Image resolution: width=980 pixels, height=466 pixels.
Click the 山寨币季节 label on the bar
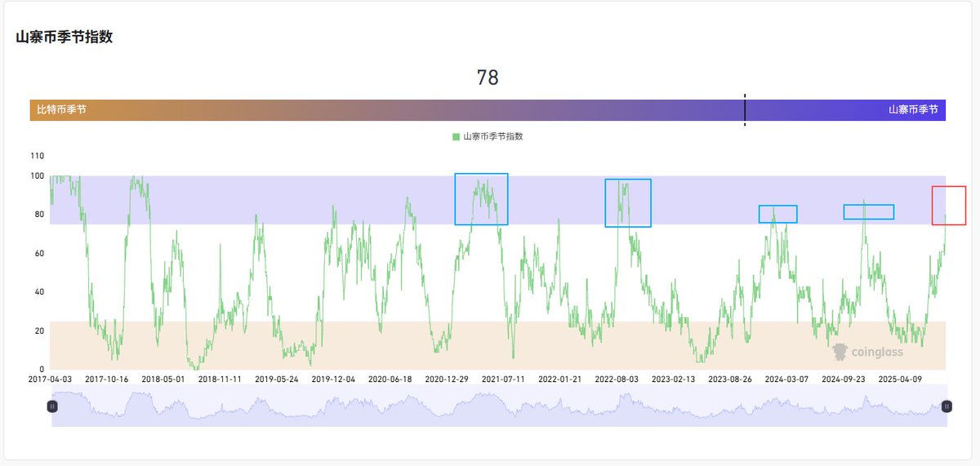(913, 109)
